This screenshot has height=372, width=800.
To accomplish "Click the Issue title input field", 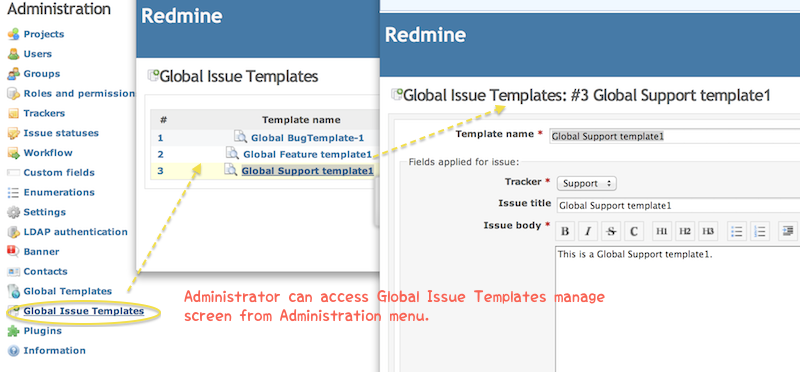I will coord(679,206).
